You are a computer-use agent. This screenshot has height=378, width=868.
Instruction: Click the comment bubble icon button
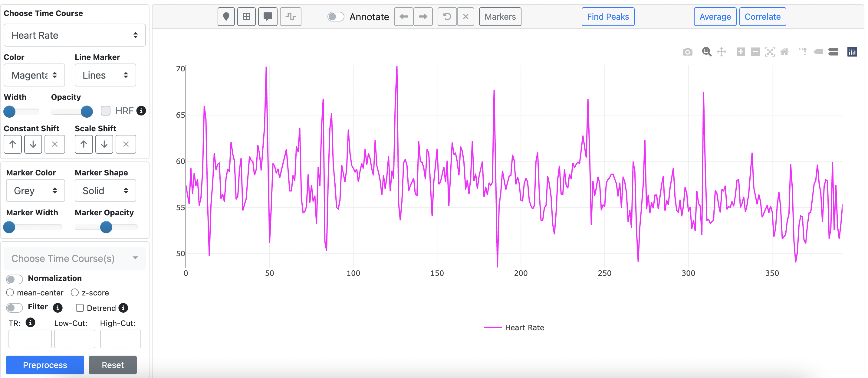[268, 17]
